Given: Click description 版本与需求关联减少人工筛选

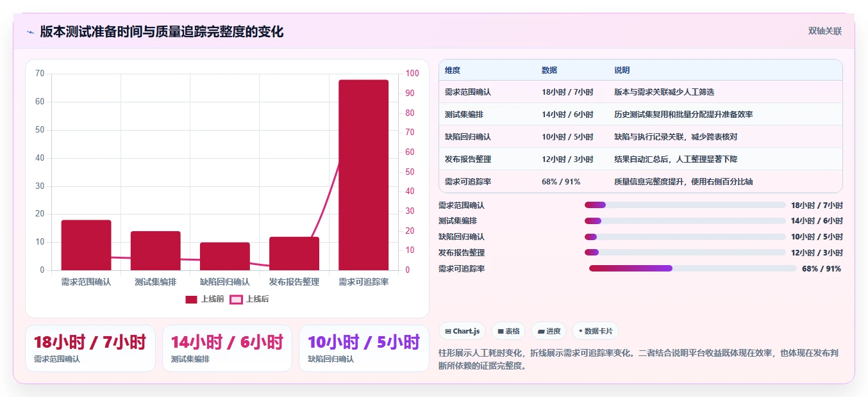Looking at the screenshot, I should coord(664,92).
